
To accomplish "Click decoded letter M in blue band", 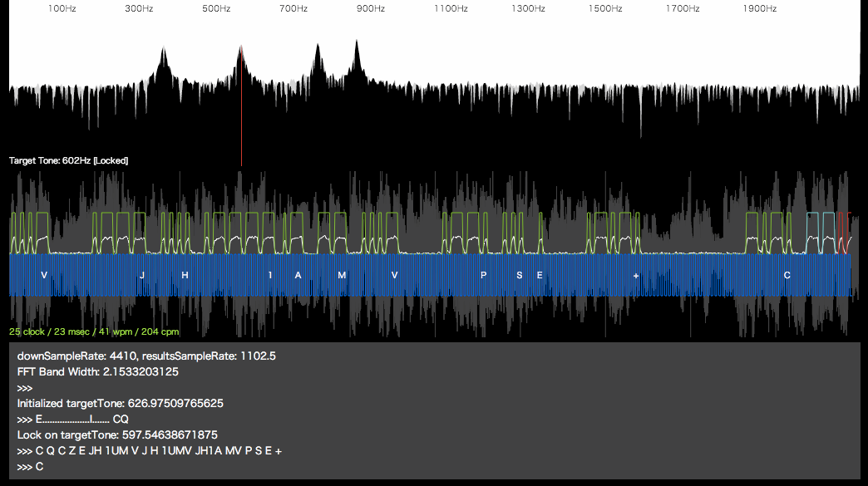I will coord(342,275).
